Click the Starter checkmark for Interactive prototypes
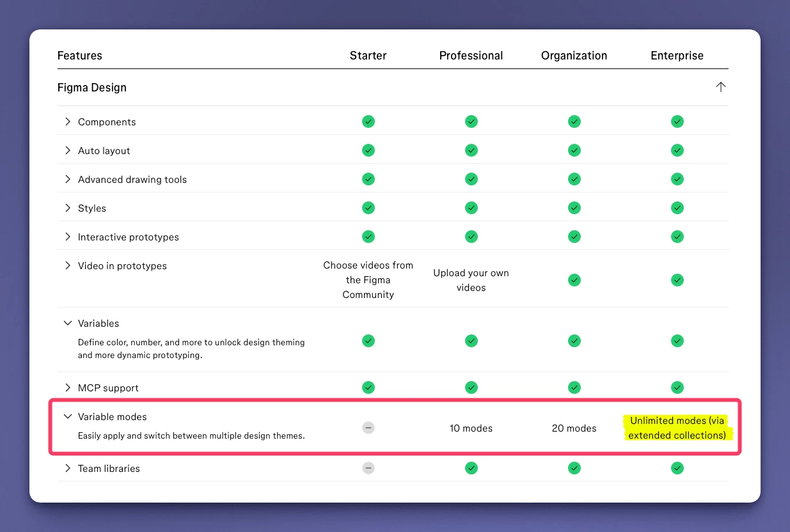790x532 pixels. (368, 237)
